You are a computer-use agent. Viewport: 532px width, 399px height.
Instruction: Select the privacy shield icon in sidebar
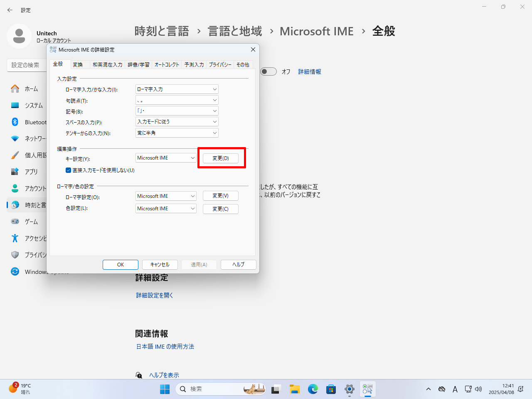point(15,255)
